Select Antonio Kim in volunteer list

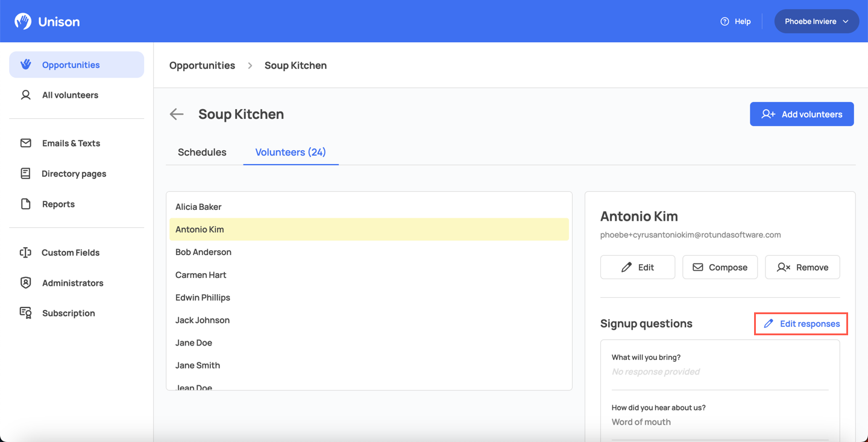click(x=369, y=229)
